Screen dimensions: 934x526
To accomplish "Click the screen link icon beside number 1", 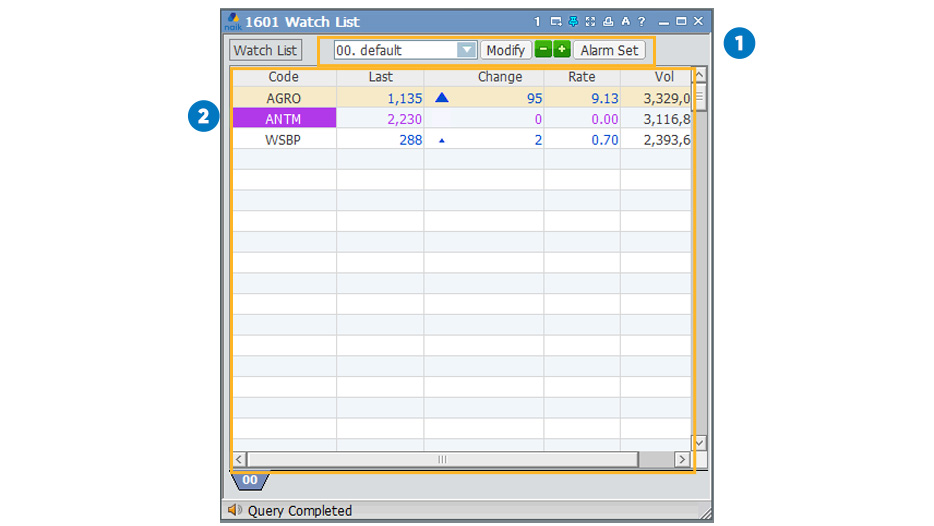I will [556, 21].
